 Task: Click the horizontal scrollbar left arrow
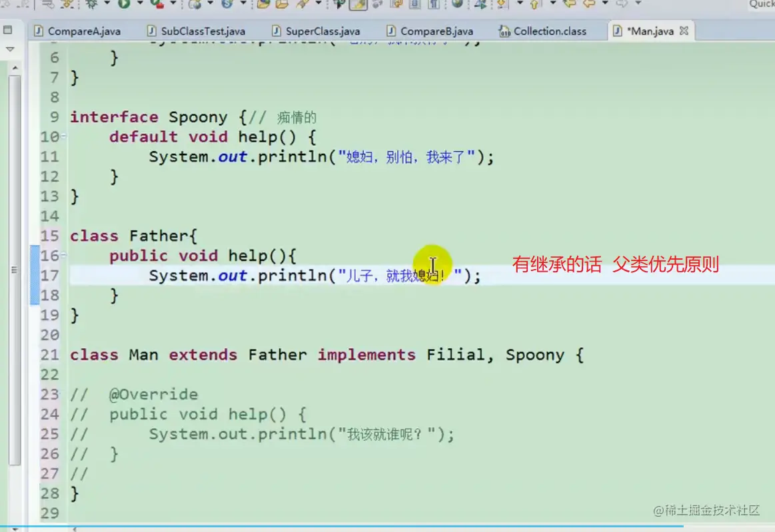click(74, 529)
